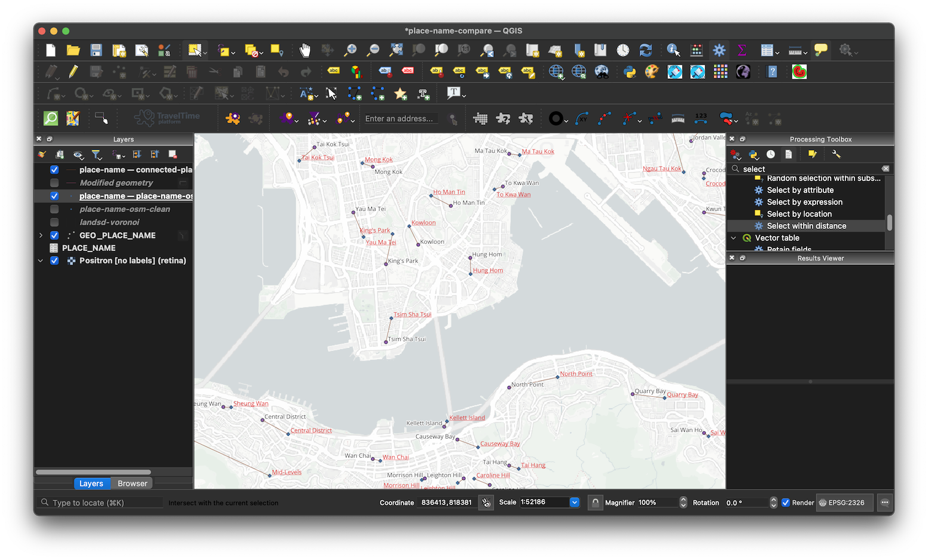This screenshot has width=928, height=560.
Task: Collapse the Vector table toolbox group
Action: point(734,238)
